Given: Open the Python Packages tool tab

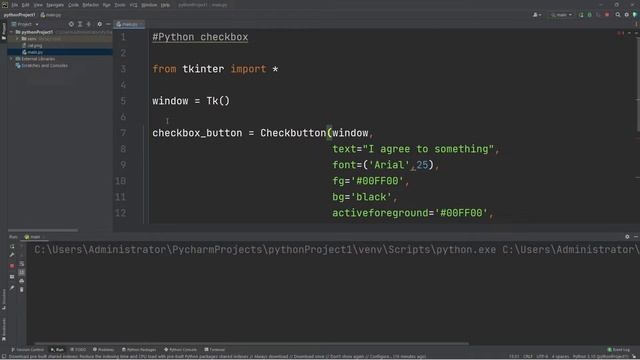Looking at the screenshot, I should [139, 350].
